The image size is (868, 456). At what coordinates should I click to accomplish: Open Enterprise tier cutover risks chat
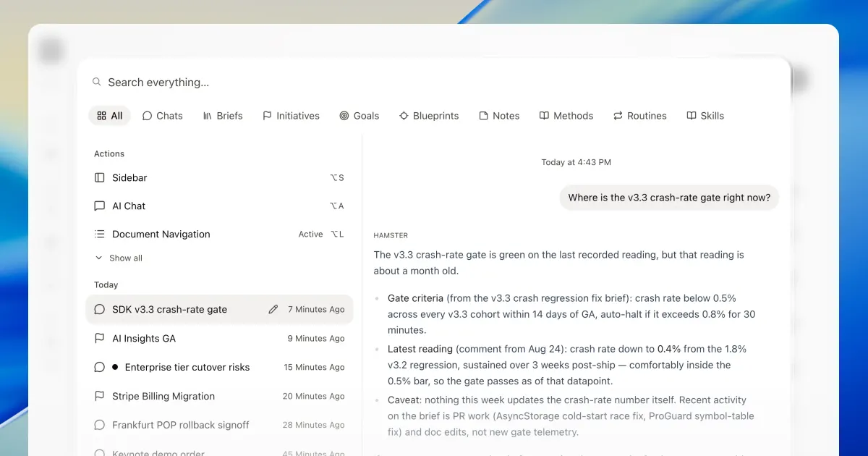[x=219, y=367]
